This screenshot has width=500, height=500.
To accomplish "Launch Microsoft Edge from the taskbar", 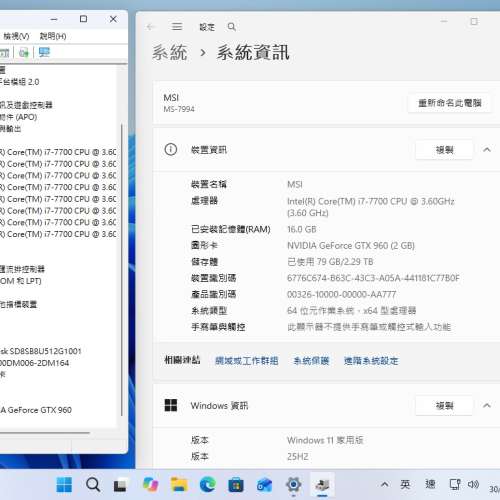I will [x=207, y=484].
